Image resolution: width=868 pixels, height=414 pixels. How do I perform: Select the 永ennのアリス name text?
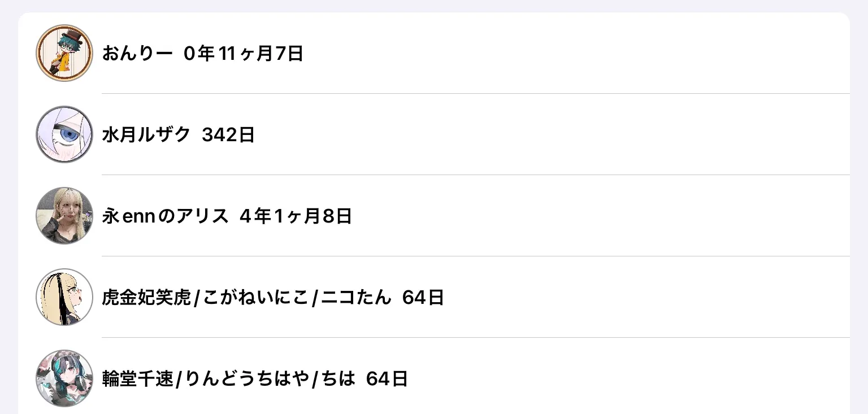click(x=165, y=216)
